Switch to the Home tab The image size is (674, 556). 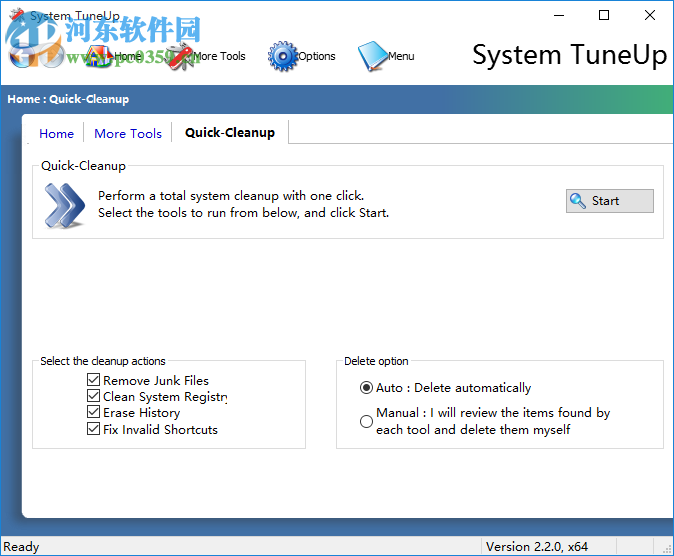tap(56, 134)
